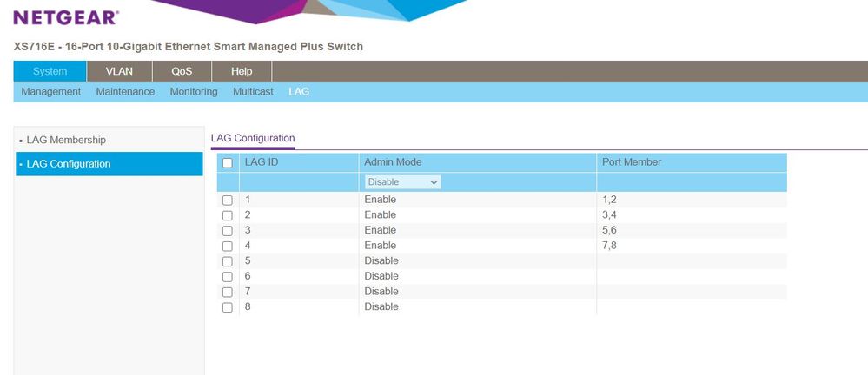Open the QoS tab
Screen dimensions: 868x375
tap(181, 71)
